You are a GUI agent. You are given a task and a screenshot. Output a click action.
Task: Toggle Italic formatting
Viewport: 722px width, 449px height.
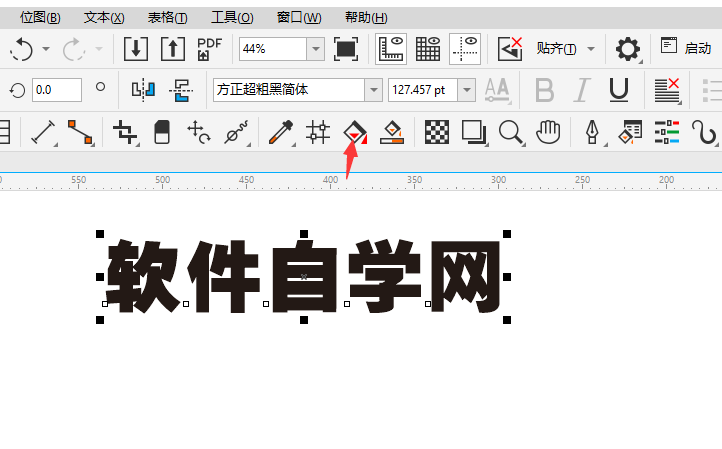point(582,90)
